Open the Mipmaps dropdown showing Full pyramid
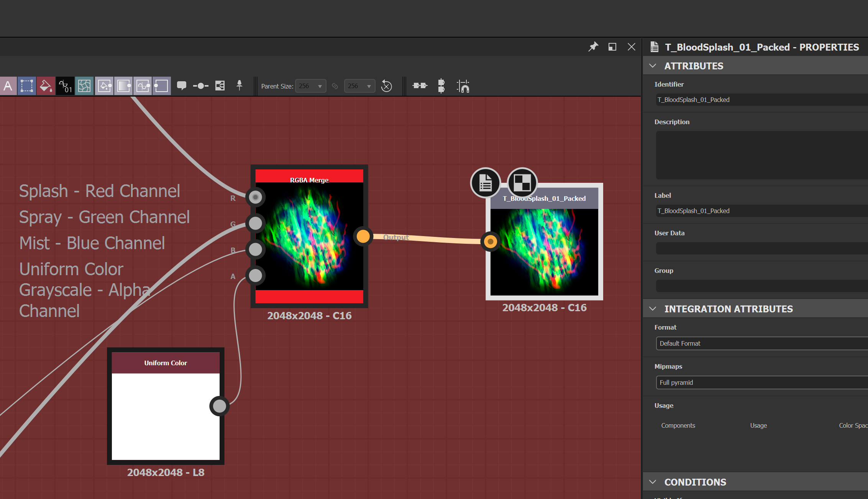 761,382
